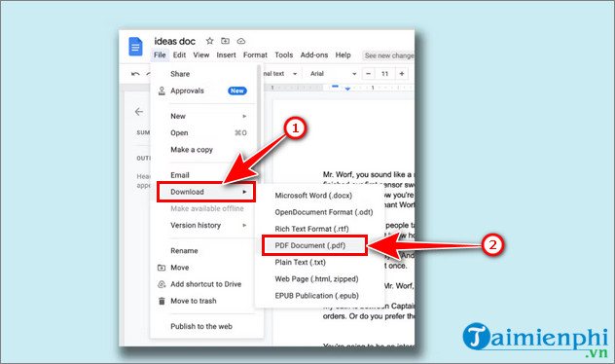Choose Email in the File menu
Viewport: 615px width, 364px height.
[x=180, y=175]
